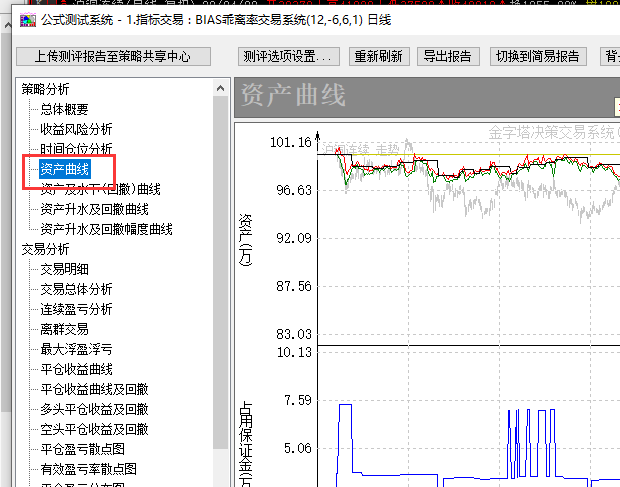Screen dimensions: 620x487
Task: Open 平仓收益曲线及回撤 item
Action: click(95, 389)
